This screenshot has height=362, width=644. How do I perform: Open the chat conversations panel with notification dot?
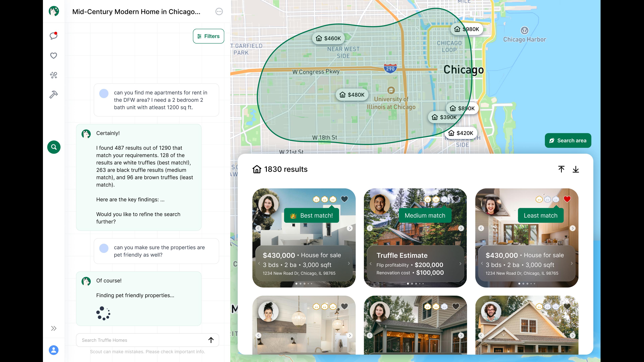point(53,36)
